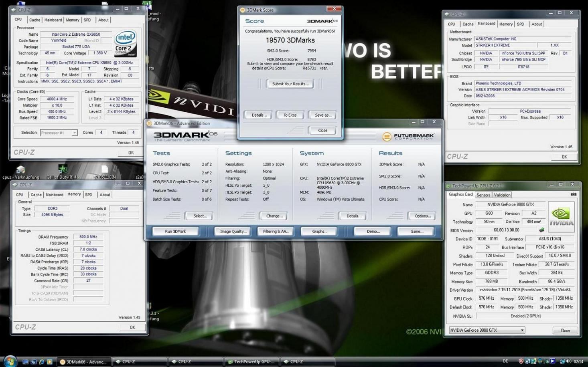Image resolution: width=588 pixels, height=367 pixels.
Task: Open the Processor #1 selection dropdown
Action: (x=59, y=133)
